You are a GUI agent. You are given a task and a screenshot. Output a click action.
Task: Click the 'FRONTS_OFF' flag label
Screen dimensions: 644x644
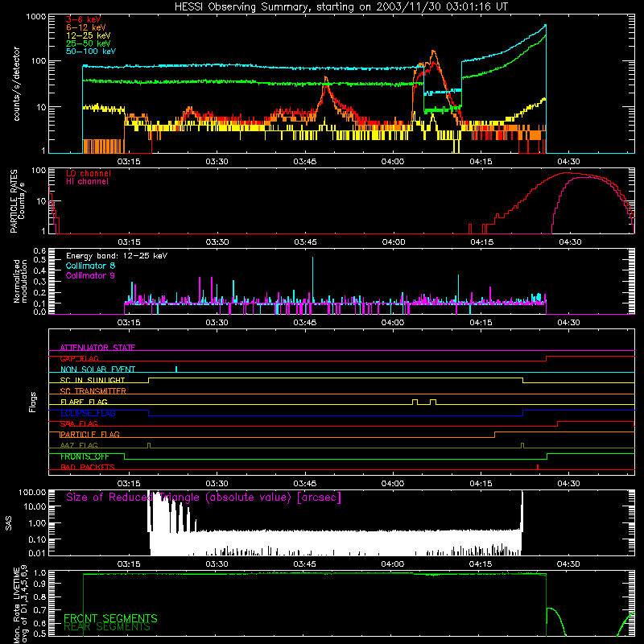[x=85, y=456]
